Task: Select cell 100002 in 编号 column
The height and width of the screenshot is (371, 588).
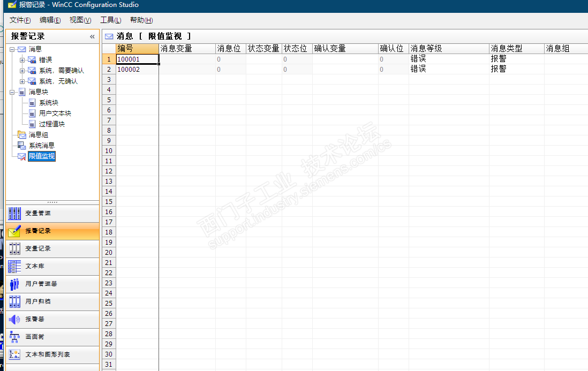Action: click(x=137, y=70)
